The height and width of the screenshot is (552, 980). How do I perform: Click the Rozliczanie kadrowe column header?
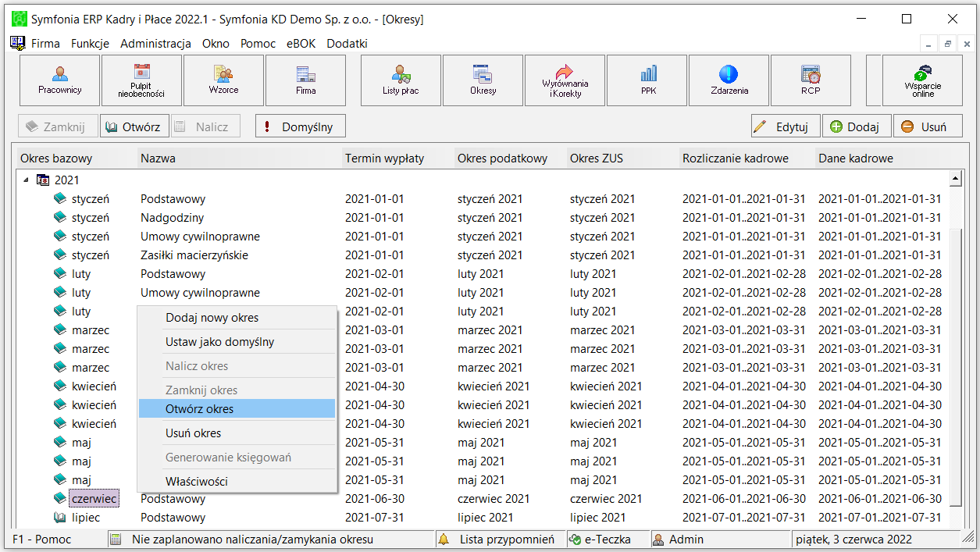pos(747,158)
